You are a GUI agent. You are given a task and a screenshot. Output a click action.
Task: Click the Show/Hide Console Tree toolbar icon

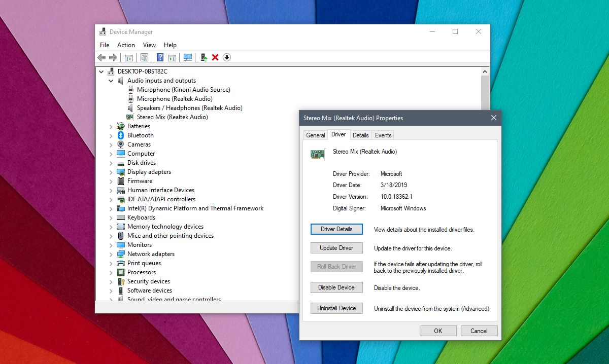tap(129, 57)
